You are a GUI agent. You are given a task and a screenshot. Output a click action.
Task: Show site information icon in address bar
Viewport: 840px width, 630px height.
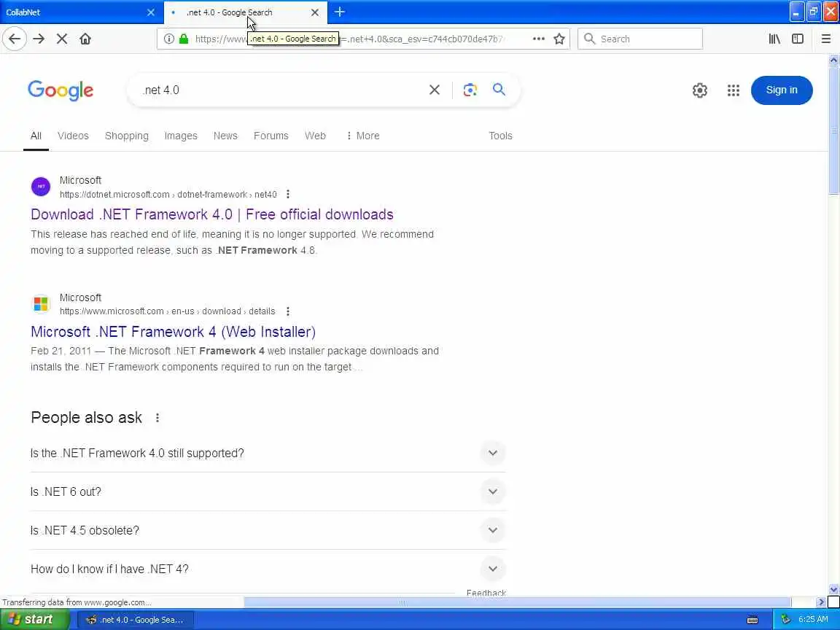(168, 39)
